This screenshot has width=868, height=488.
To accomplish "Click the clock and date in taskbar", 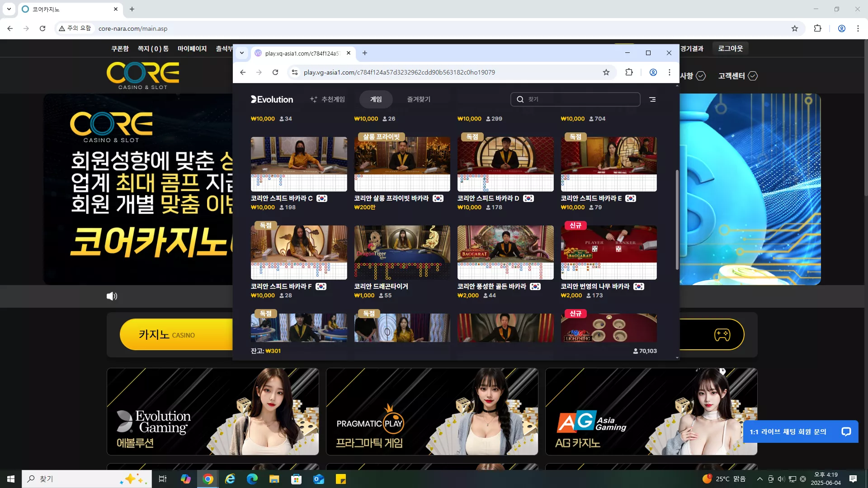I will (x=826, y=479).
